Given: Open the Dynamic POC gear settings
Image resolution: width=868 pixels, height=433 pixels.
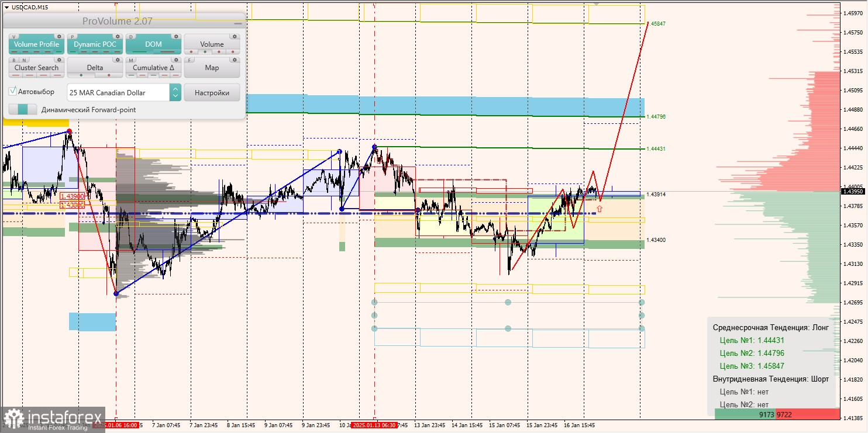Looking at the screenshot, I should (118, 36).
